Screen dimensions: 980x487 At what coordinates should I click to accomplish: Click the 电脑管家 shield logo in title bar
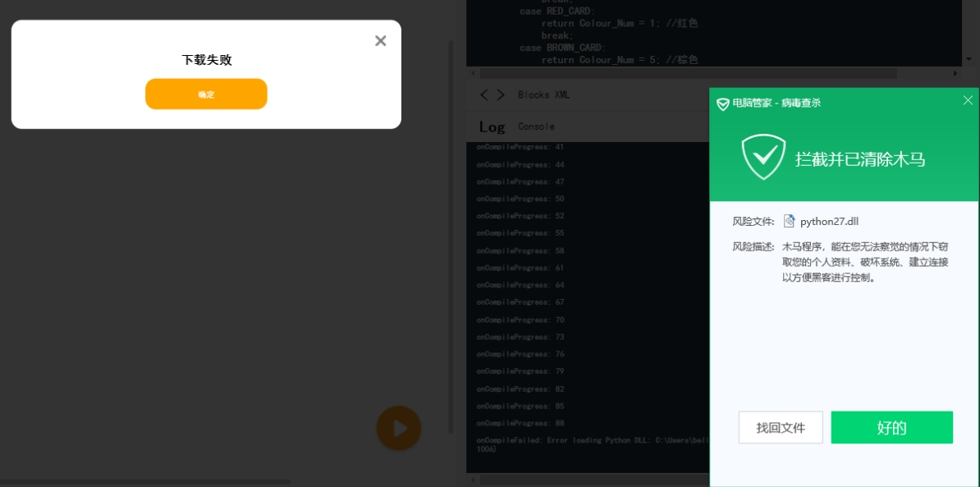(722, 103)
